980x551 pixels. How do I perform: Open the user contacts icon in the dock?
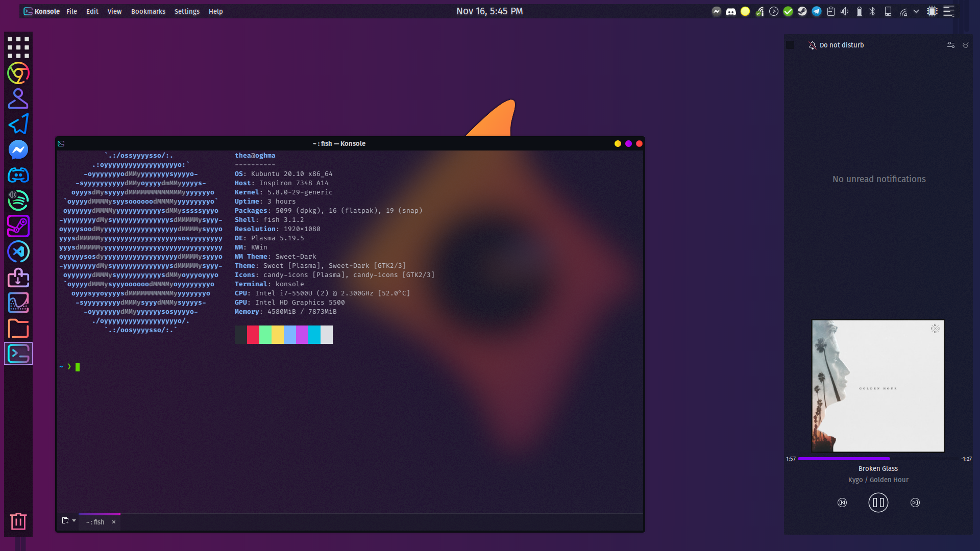tap(18, 98)
